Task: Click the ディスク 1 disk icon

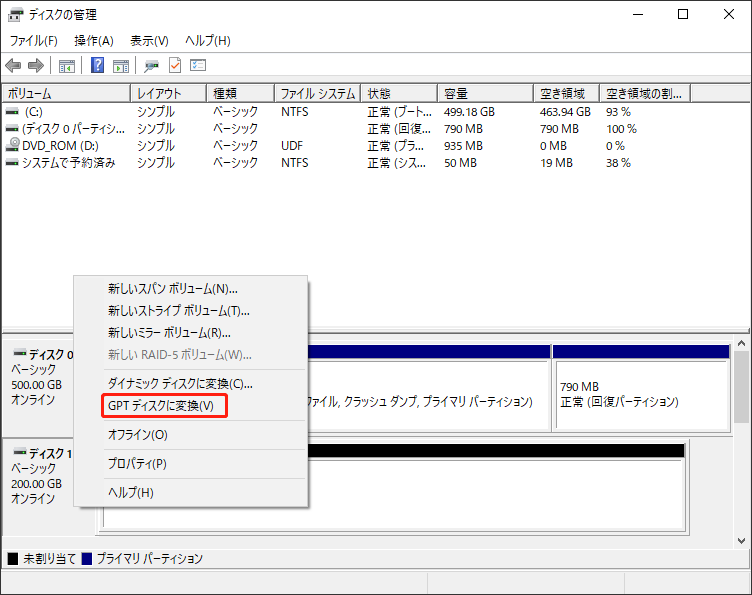Action: [20, 452]
